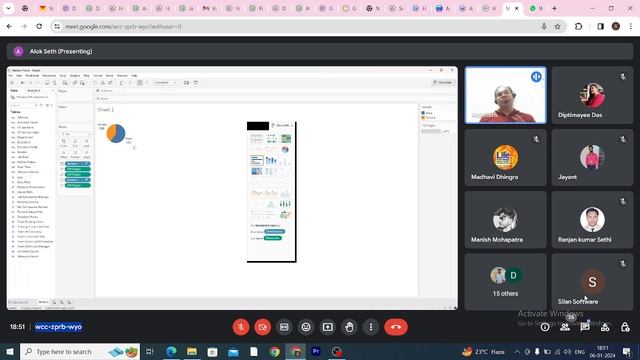Pick the pie chart Show Me thumbnail
640x360 pixels.
coord(285,149)
